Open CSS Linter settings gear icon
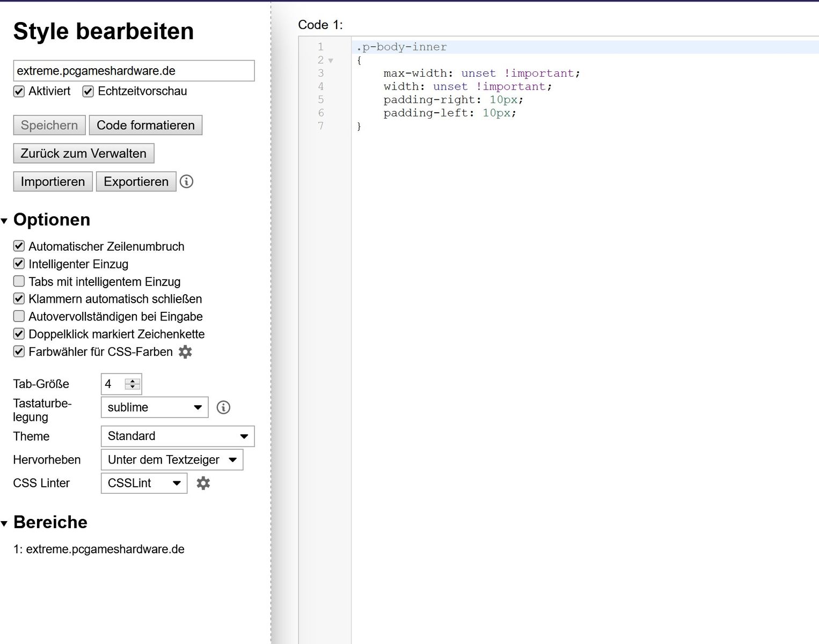 click(x=203, y=483)
